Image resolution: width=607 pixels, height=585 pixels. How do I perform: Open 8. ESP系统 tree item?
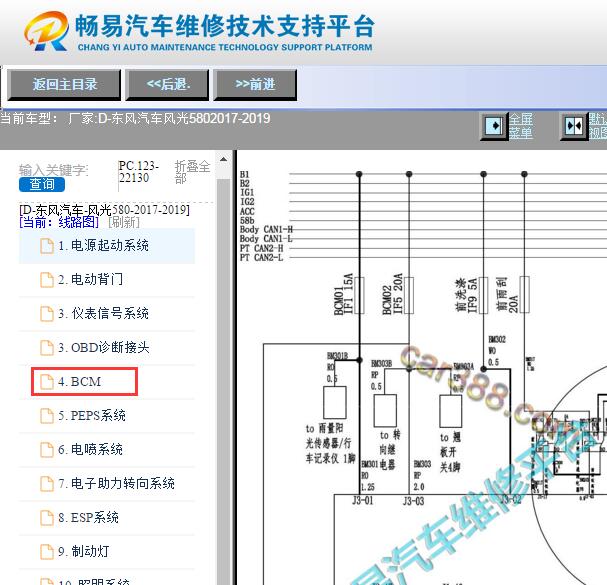click(107, 518)
